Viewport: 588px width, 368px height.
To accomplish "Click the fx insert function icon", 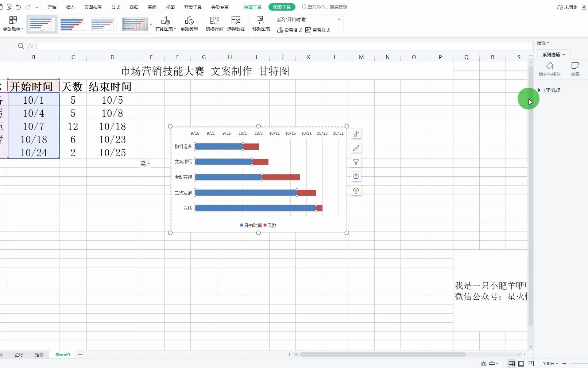I will [31, 46].
